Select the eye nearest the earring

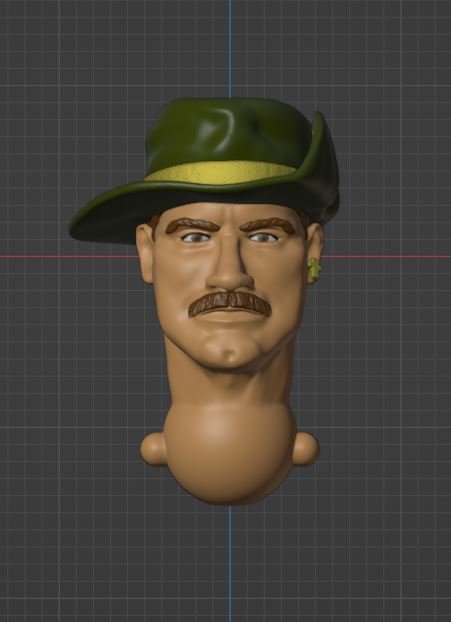[x=263, y=238]
